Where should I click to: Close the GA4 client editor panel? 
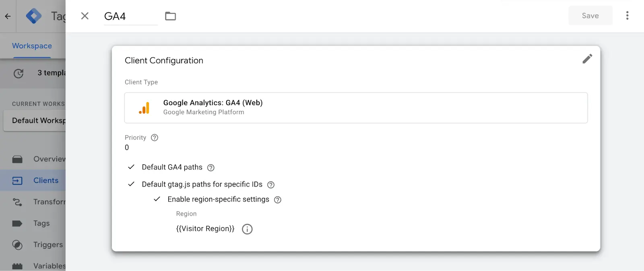(85, 16)
